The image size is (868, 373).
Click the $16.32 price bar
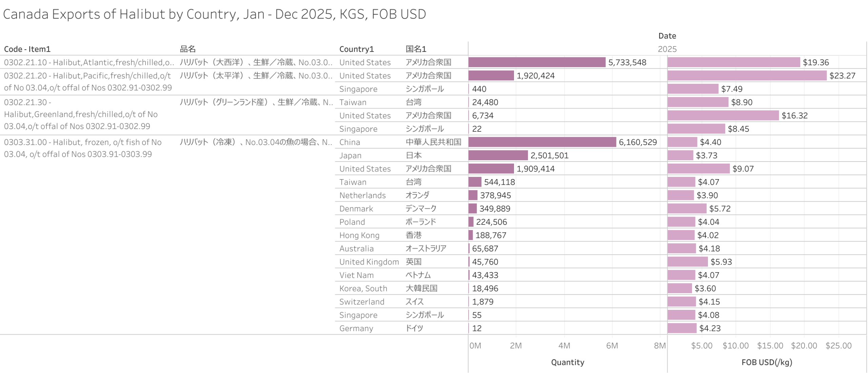coord(722,115)
